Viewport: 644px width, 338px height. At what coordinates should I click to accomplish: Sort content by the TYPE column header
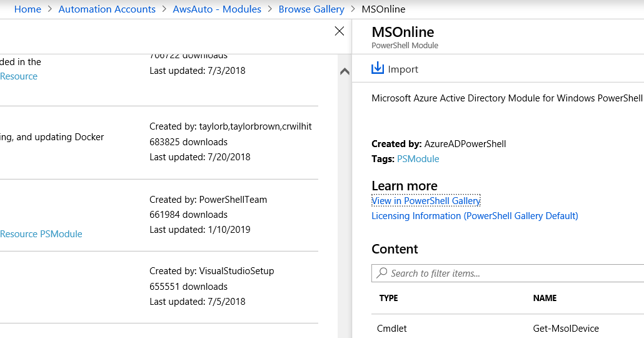click(388, 299)
